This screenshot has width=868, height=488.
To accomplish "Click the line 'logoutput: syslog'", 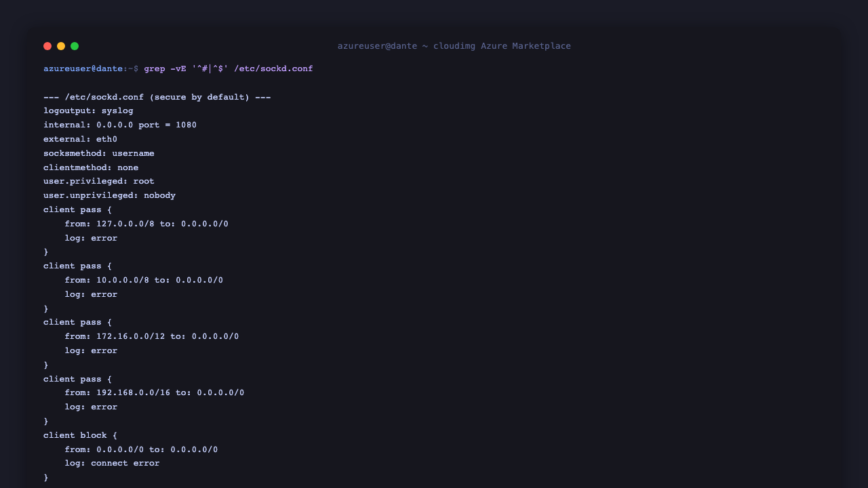I will [88, 110].
